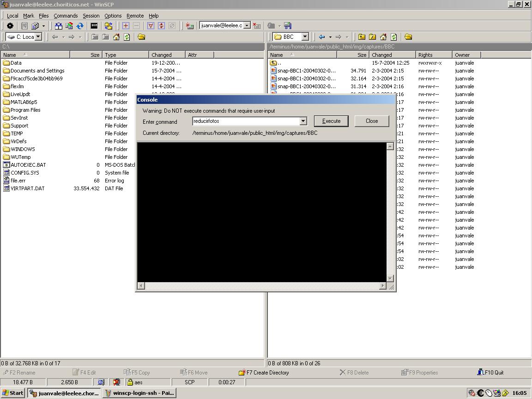
Task: Click the Close button in Console
Action: [371, 121]
